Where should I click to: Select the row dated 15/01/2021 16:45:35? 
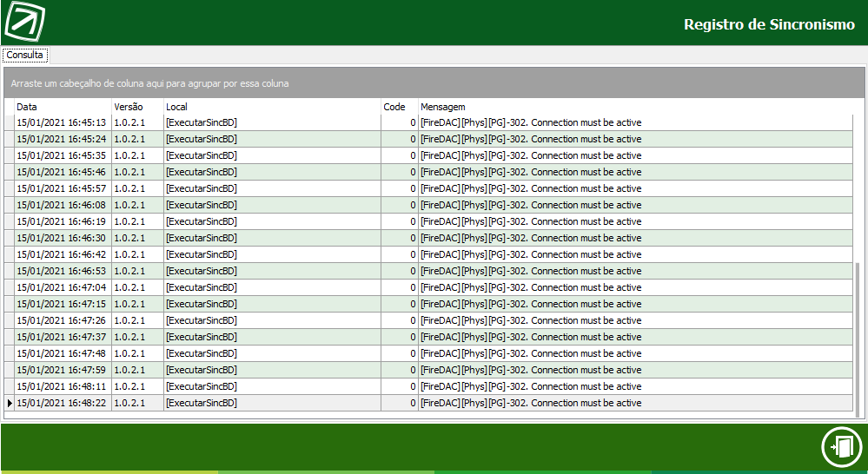point(428,155)
